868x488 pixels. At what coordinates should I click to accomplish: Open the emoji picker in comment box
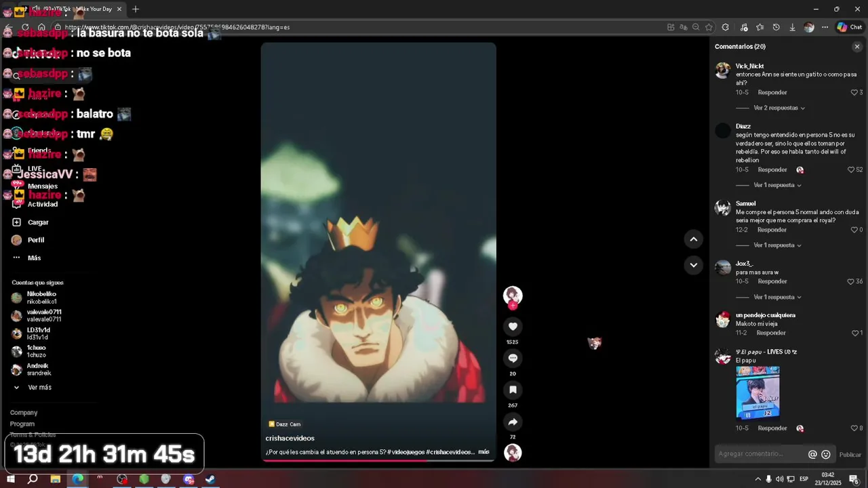point(826,454)
